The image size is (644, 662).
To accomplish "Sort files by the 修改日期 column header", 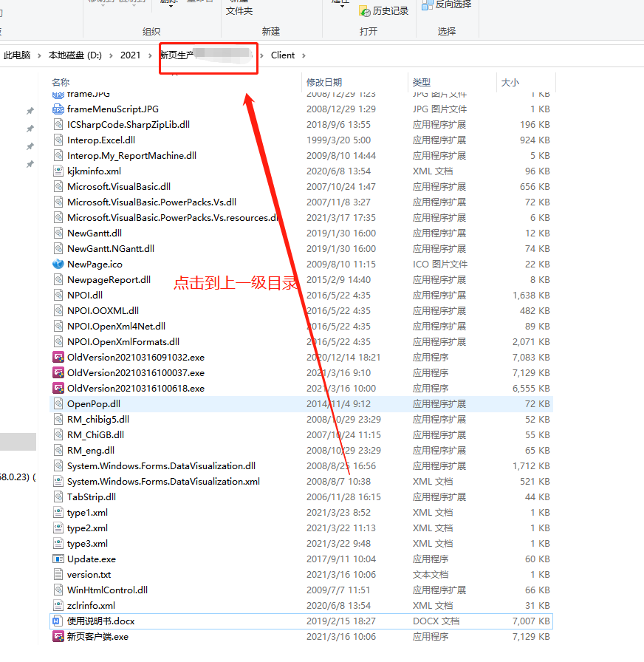I will 324,82.
